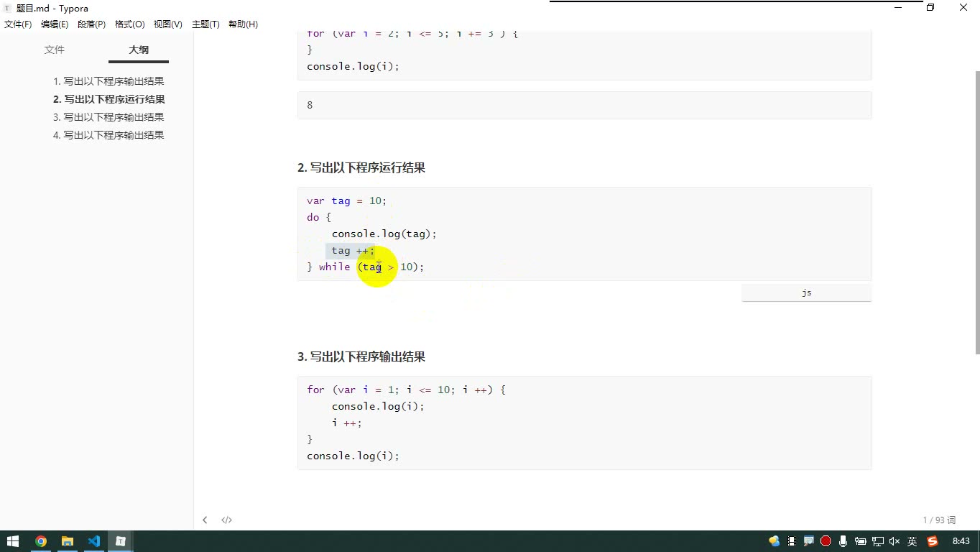980x552 pixels.
Task: Jump to outline item 2. 写出以下程序运行结果
Action: (108, 99)
